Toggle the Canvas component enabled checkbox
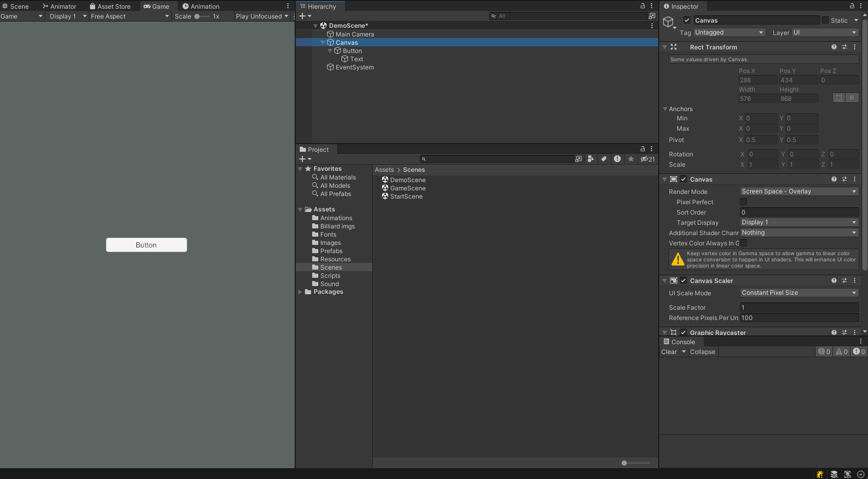 pyautogui.click(x=683, y=179)
